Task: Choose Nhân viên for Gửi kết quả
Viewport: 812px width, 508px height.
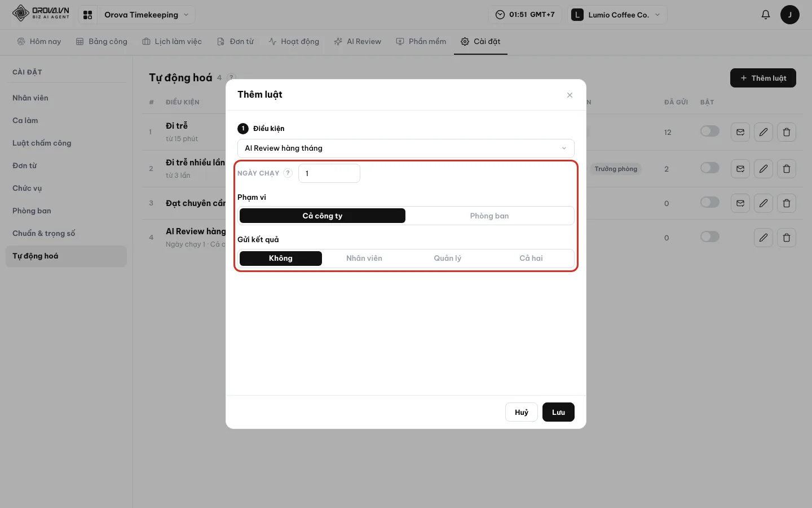Action: [x=364, y=259]
